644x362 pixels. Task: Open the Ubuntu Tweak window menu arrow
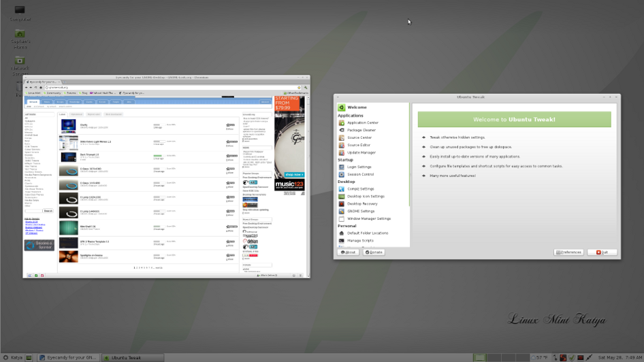pos(338,97)
